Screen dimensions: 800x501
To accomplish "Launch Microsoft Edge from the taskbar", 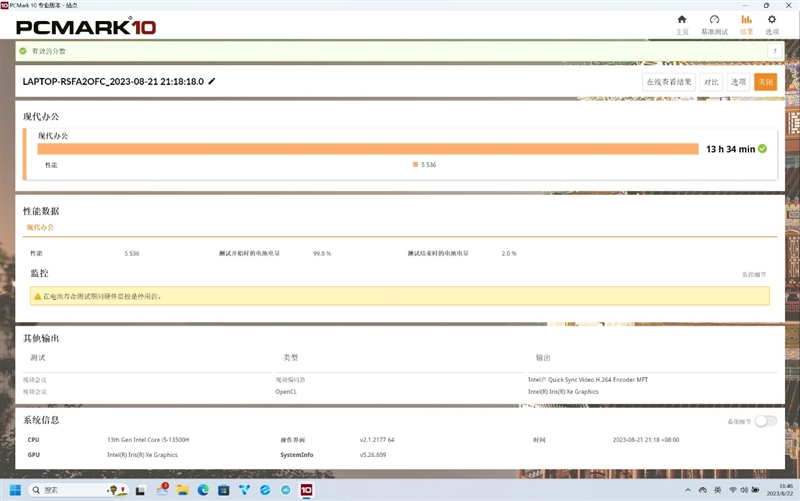I will (x=203, y=490).
